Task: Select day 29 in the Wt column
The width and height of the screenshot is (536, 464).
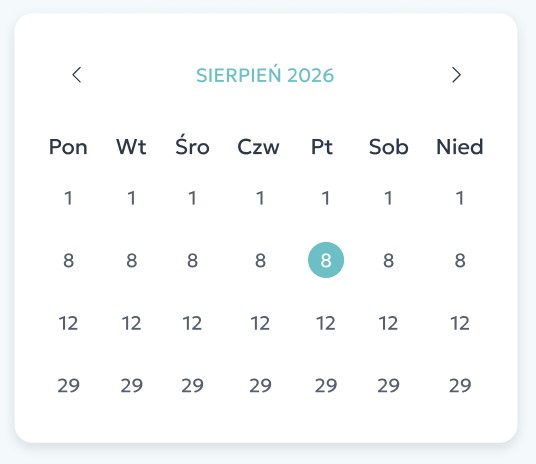Action: point(132,385)
